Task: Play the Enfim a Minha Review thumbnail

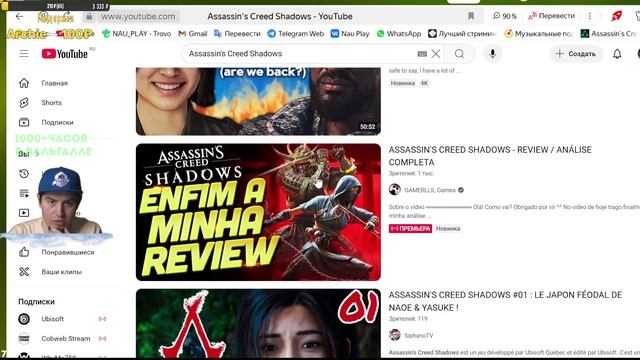Action: click(258, 212)
